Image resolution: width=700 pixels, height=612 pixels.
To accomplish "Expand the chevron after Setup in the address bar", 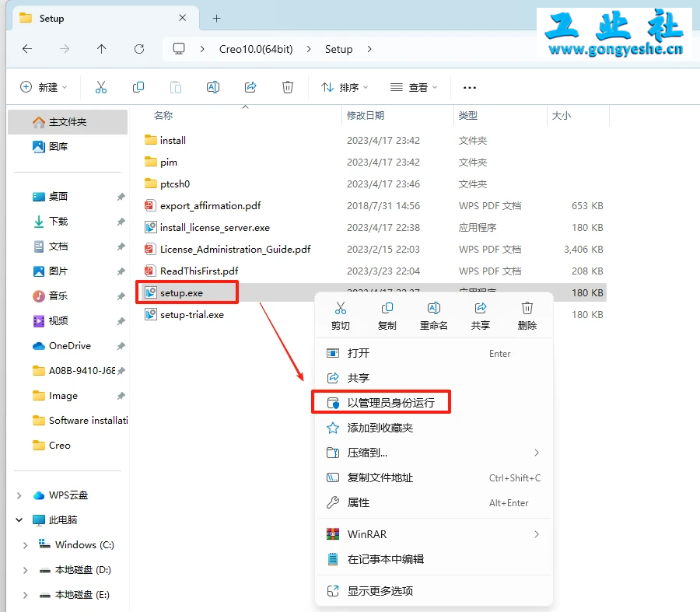I will [369, 49].
